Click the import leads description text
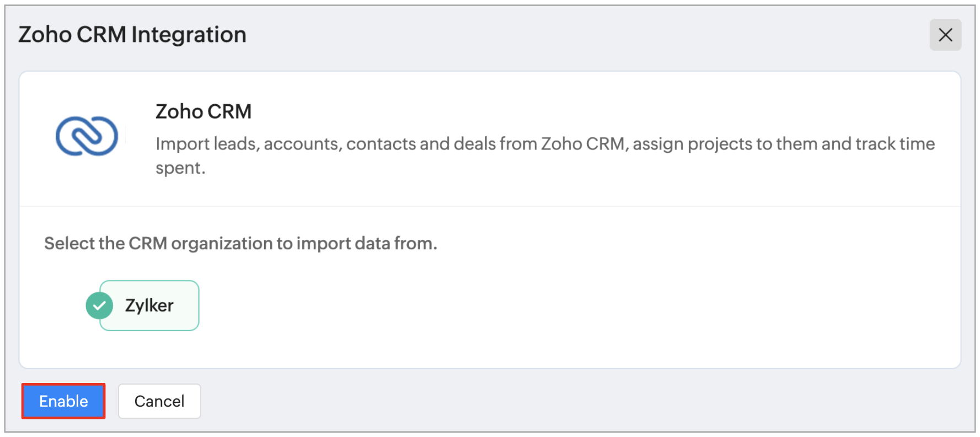Image resolution: width=980 pixels, height=437 pixels. 545,144
